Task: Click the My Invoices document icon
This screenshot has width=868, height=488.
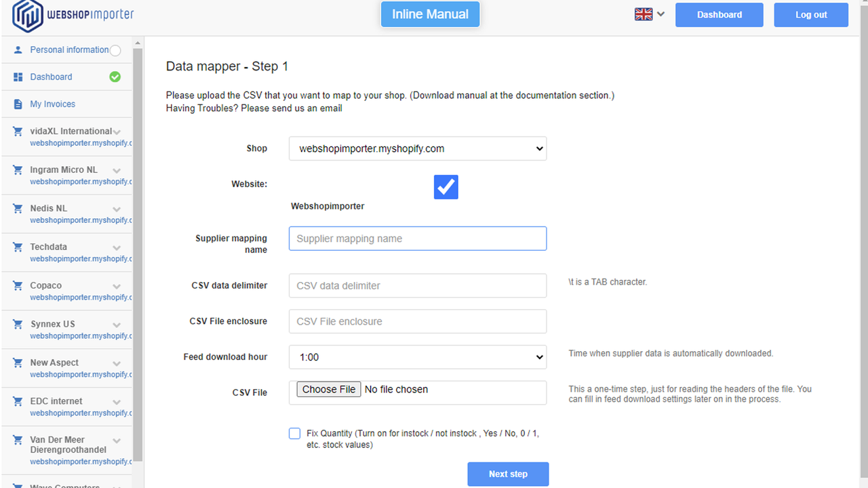Action: [x=18, y=103]
